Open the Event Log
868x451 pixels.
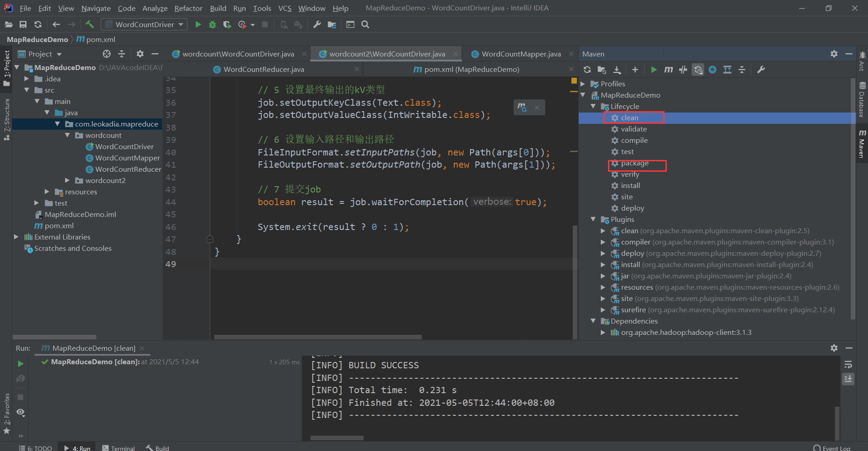[x=832, y=448]
